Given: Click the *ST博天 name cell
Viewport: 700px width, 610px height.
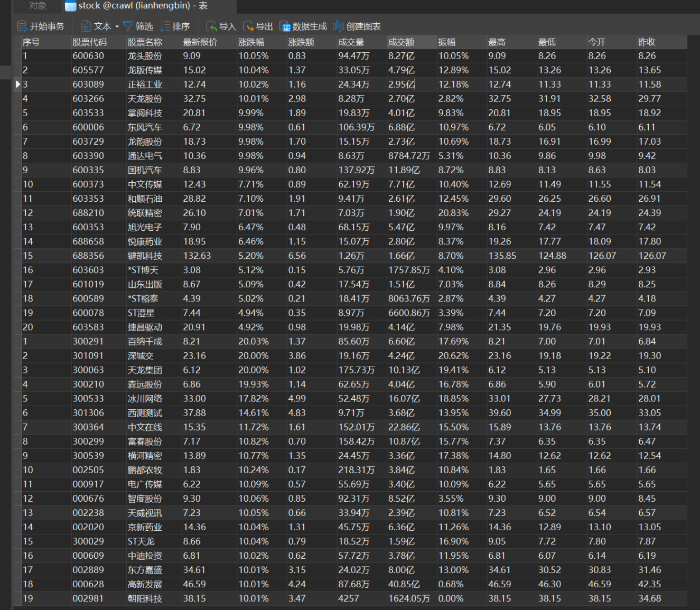Looking at the screenshot, I should pyautogui.click(x=154, y=269).
